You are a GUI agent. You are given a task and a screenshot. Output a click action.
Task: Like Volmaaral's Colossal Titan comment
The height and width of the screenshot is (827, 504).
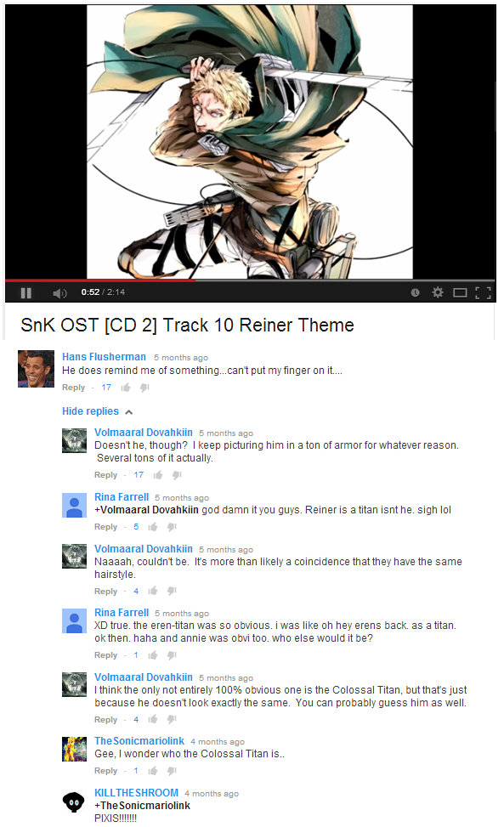pyautogui.click(x=153, y=719)
